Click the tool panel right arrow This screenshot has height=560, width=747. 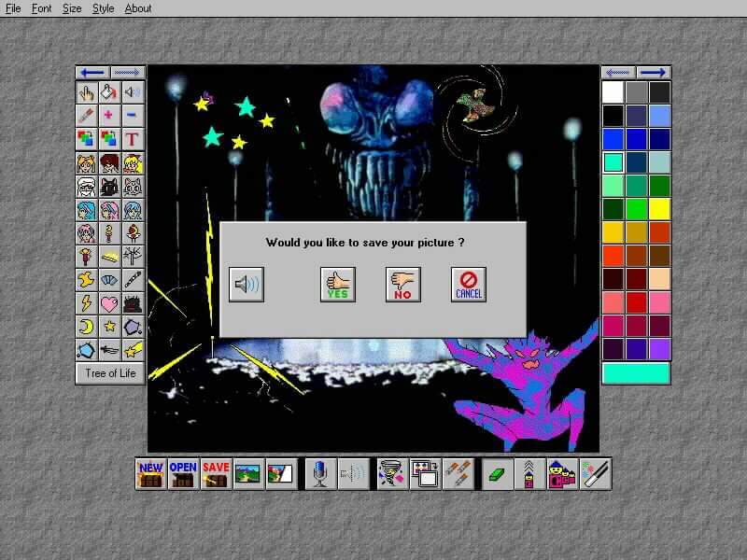click(x=128, y=73)
